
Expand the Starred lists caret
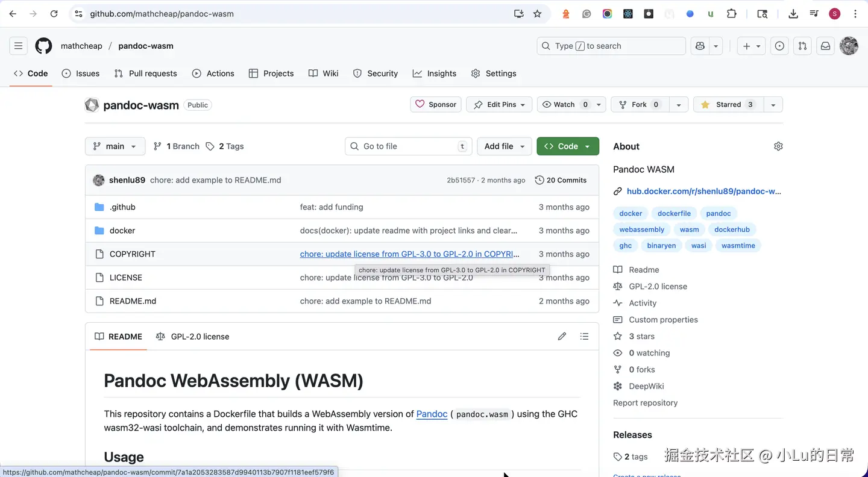[773, 105]
